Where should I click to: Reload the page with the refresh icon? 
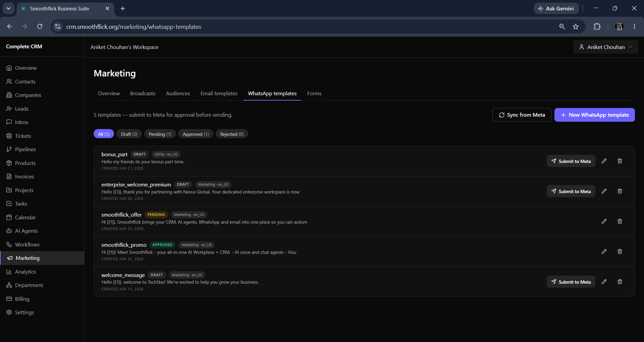point(40,26)
